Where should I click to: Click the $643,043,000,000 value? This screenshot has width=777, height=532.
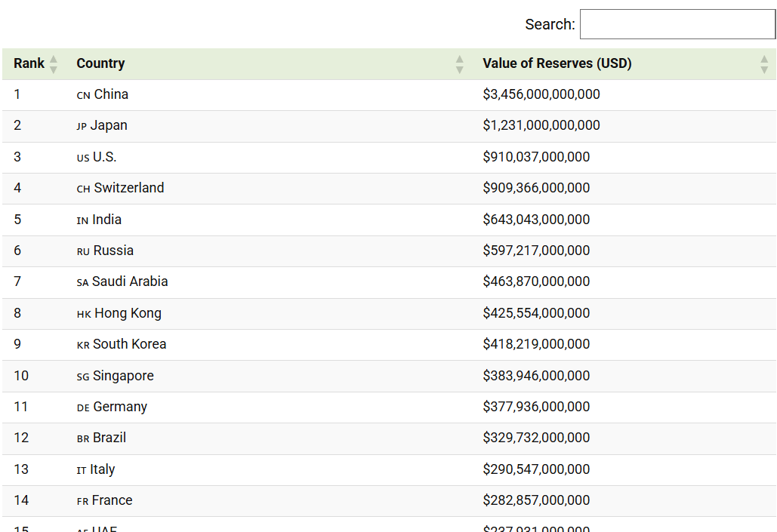536,220
